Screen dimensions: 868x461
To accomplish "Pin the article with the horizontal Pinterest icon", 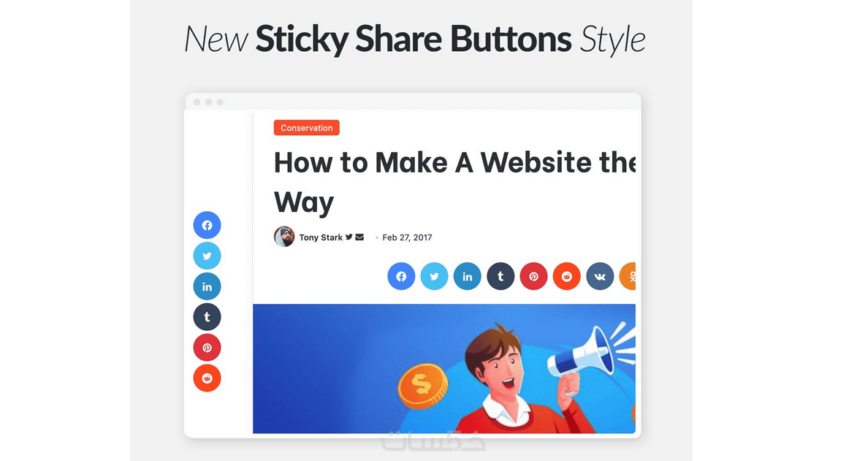I will coord(533,276).
